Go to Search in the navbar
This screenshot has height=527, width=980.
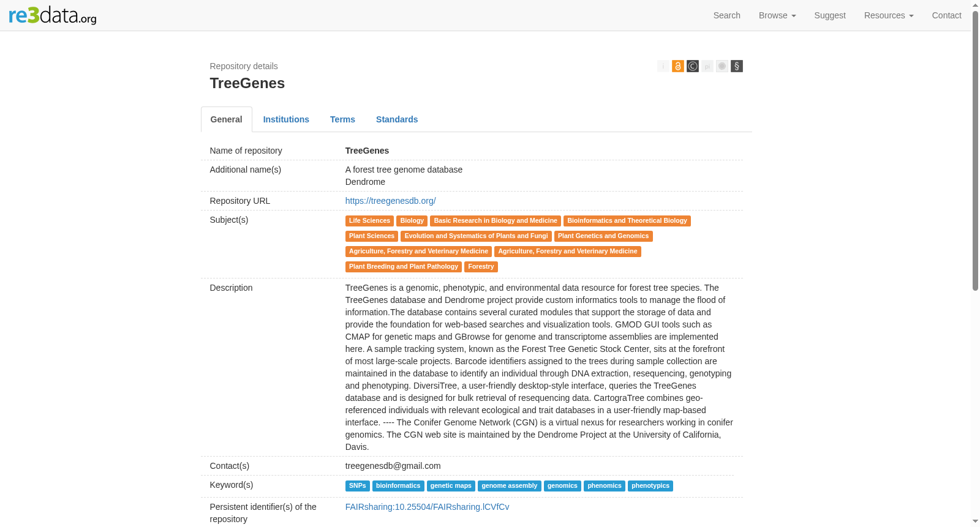click(727, 15)
